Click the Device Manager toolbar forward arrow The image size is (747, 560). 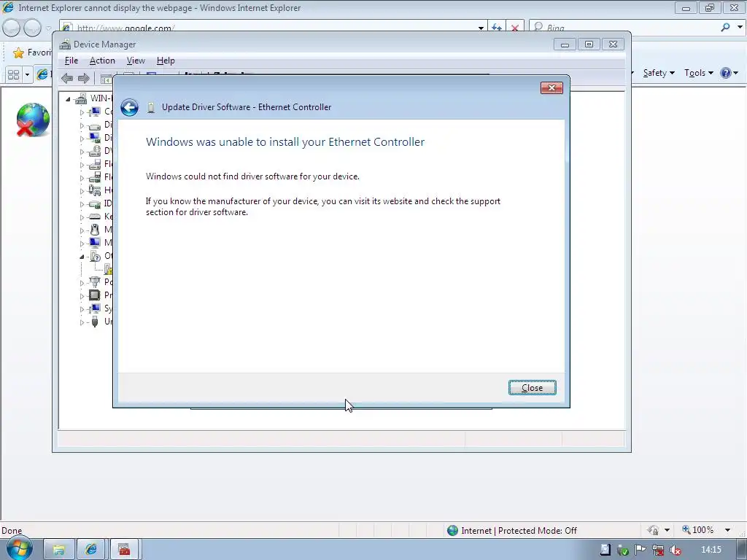[x=83, y=78]
